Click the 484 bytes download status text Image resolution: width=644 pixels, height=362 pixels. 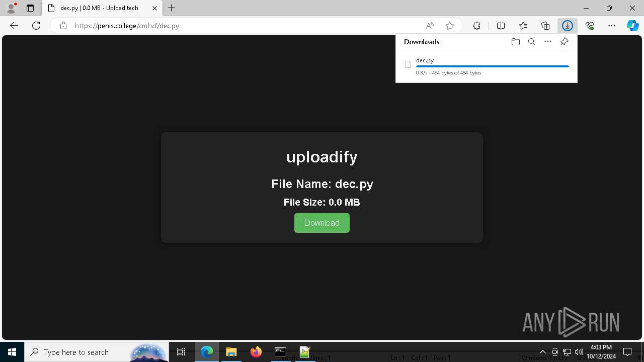(449, 73)
